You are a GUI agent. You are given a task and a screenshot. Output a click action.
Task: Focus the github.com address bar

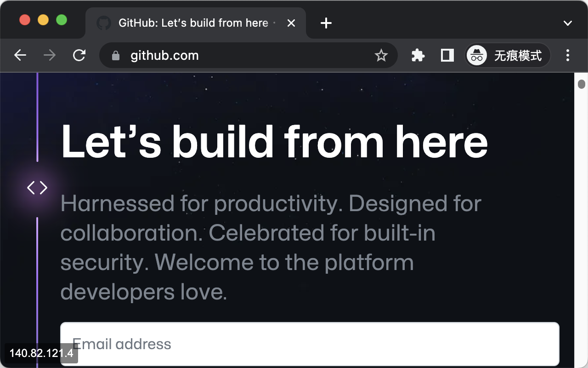click(x=248, y=56)
